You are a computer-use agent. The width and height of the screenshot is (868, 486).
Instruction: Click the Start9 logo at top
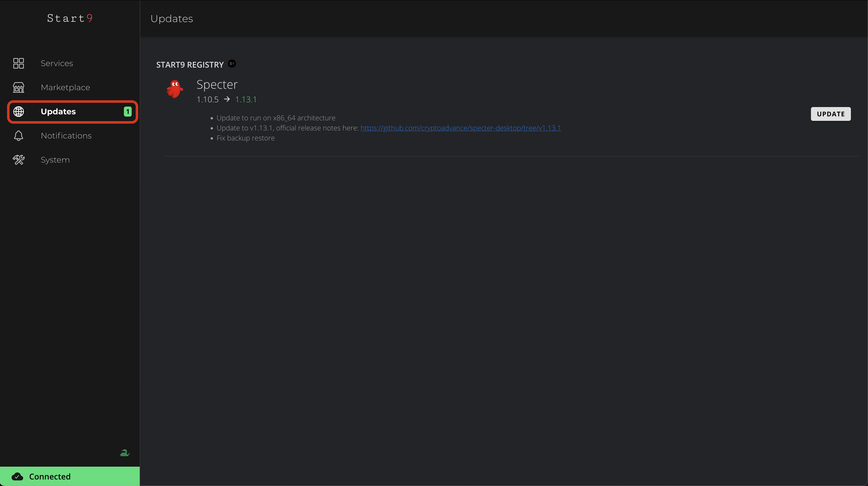coord(70,18)
